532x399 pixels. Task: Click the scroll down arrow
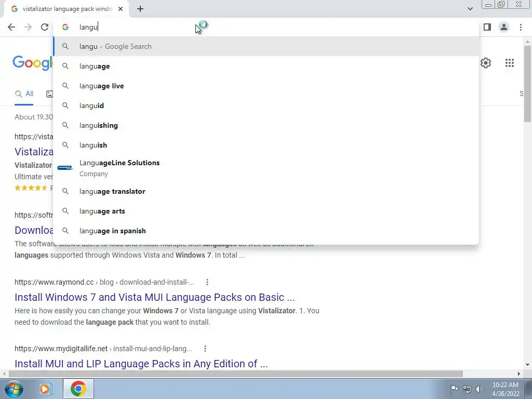point(528,365)
